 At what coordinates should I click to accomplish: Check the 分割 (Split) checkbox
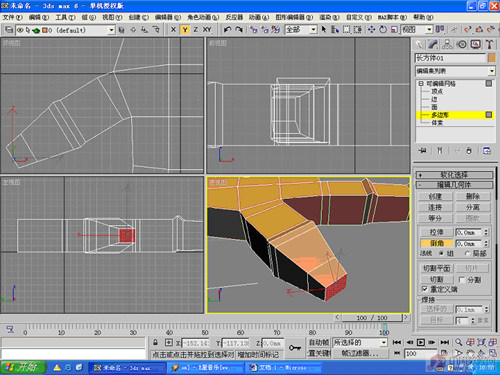(462, 280)
